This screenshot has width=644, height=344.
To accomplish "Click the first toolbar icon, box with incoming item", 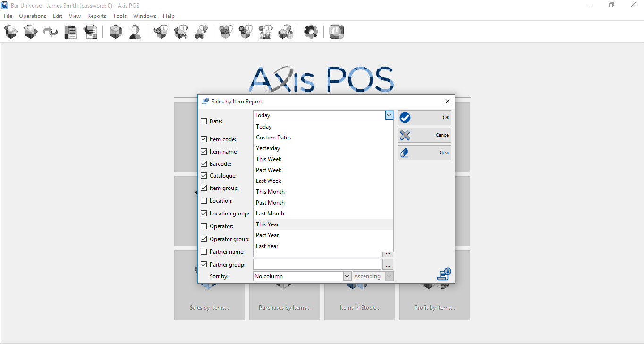I will pyautogui.click(x=11, y=32).
